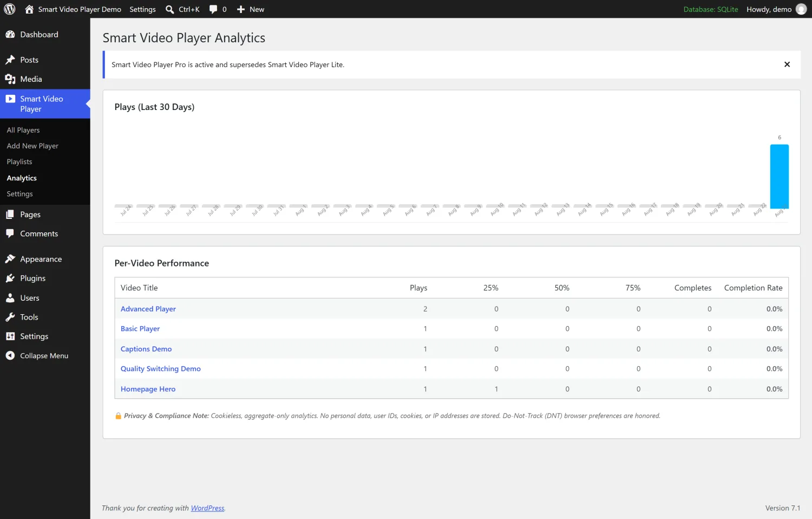
Task: Open the site home icon in admin bar
Action: click(29, 9)
